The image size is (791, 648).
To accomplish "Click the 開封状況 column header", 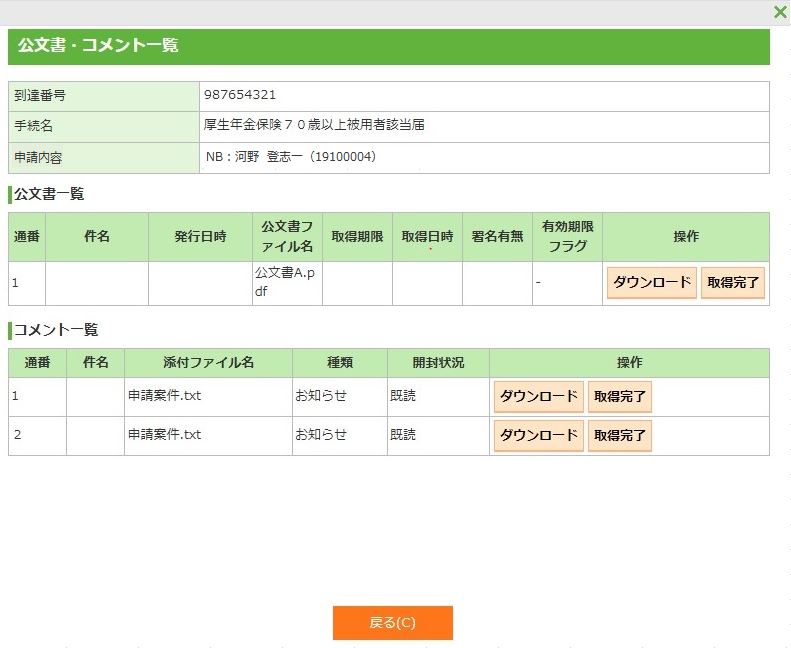I will pos(438,363).
